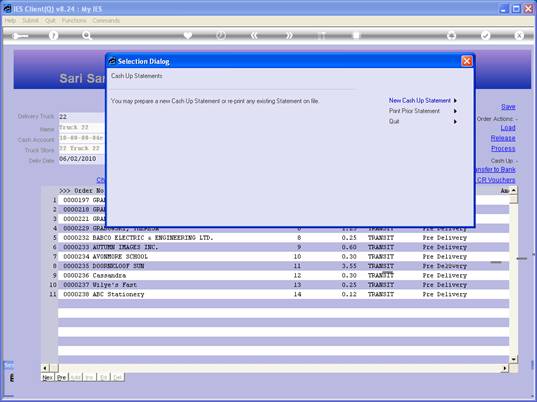Click the Transfer to Bank link
The width and height of the screenshot is (537, 402).
(495, 169)
